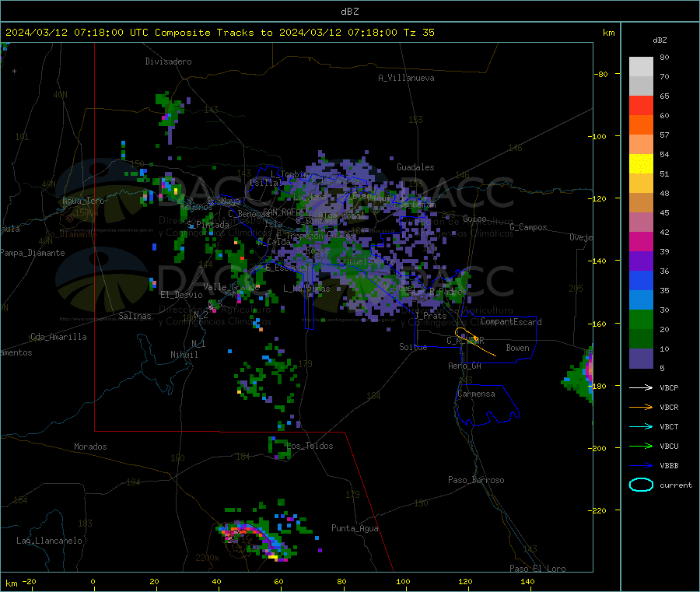This screenshot has height=592, width=700.
Task: Pick the light gray swatch below 80 dBZ
Action: click(641, 67)
